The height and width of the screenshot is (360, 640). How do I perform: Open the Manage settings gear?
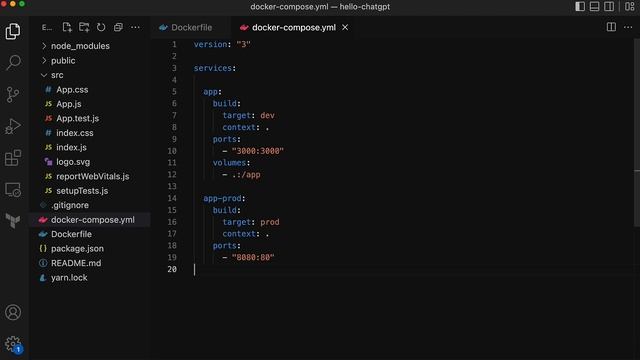pos(13,344)
